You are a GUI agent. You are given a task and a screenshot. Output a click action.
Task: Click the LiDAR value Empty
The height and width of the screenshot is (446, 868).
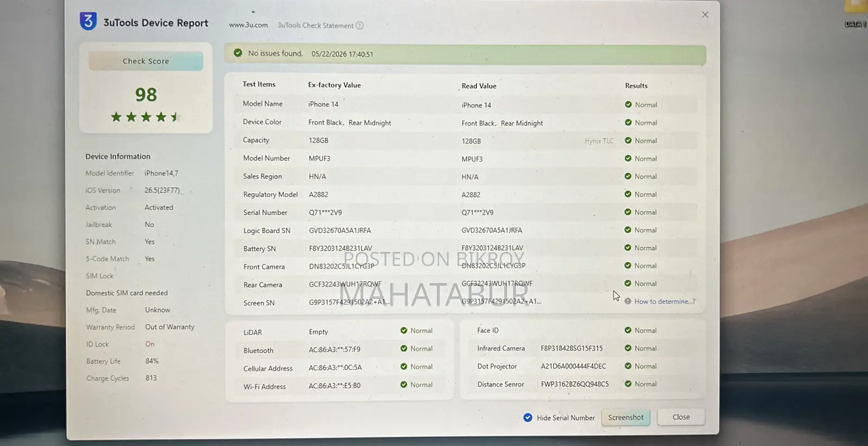319,332
